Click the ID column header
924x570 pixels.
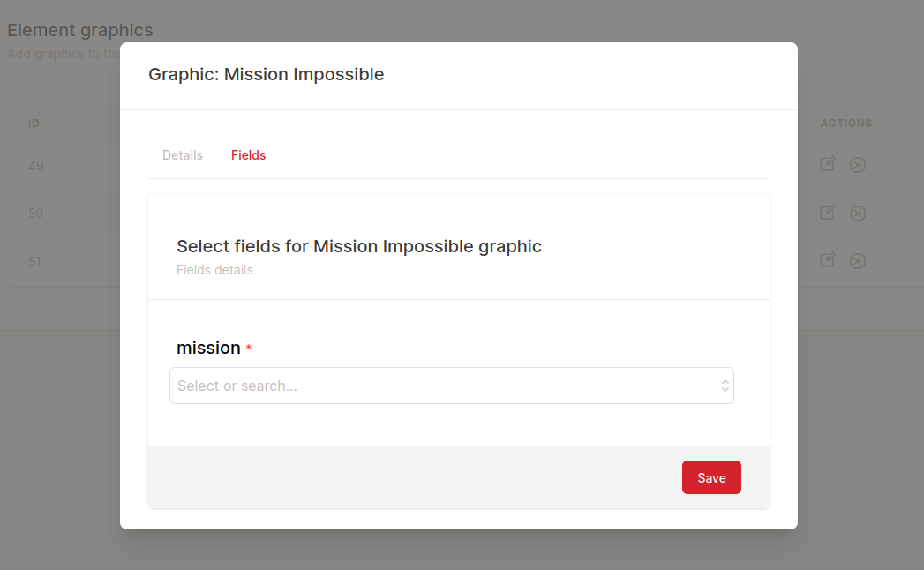[34, 123]
